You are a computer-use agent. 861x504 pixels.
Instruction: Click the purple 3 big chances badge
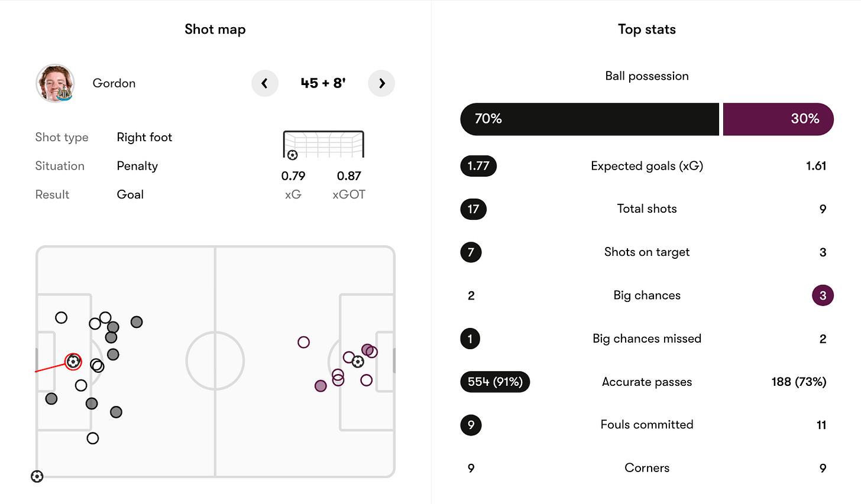(x=823, y=295)
